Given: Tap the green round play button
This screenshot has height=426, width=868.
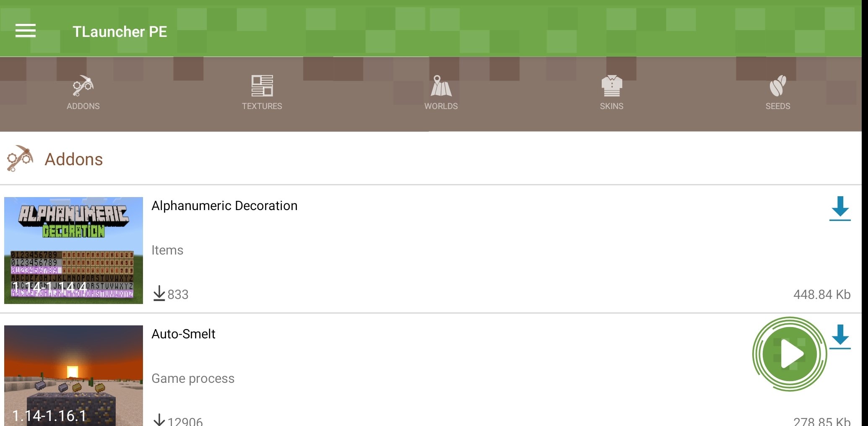Looking at the screenshot, I should click(x=790, y=354).
